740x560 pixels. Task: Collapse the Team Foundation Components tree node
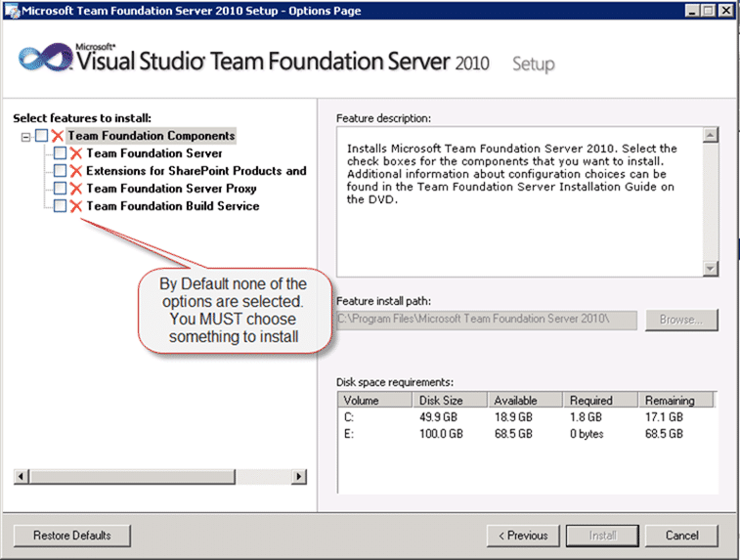[25, 137]
